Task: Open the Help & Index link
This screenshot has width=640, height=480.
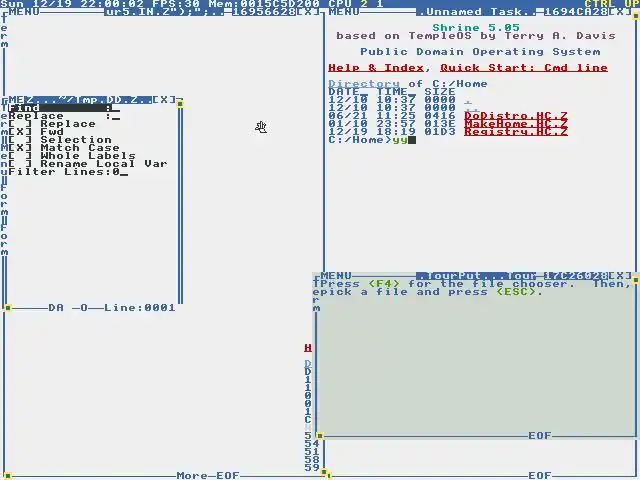Action: click(376, 68)
